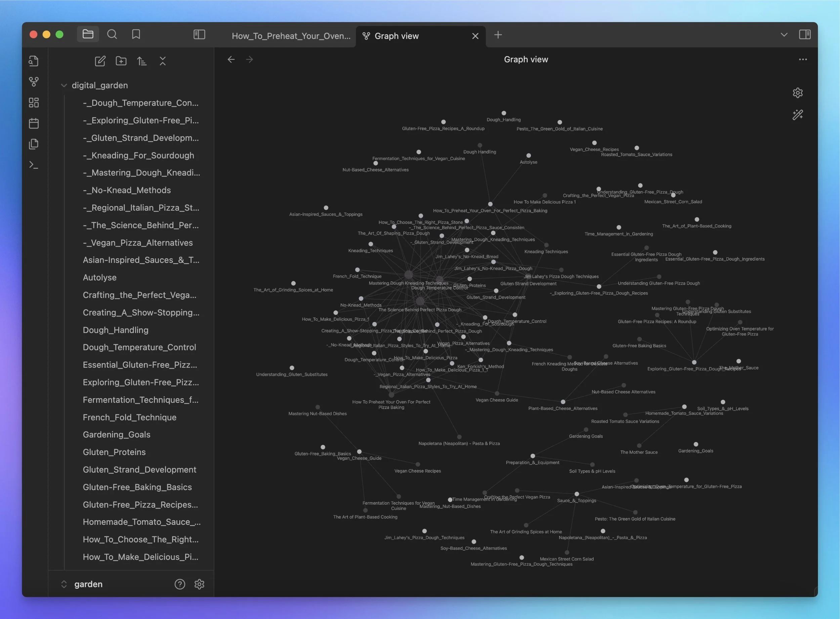Open new tab plus button

point(498,35)
